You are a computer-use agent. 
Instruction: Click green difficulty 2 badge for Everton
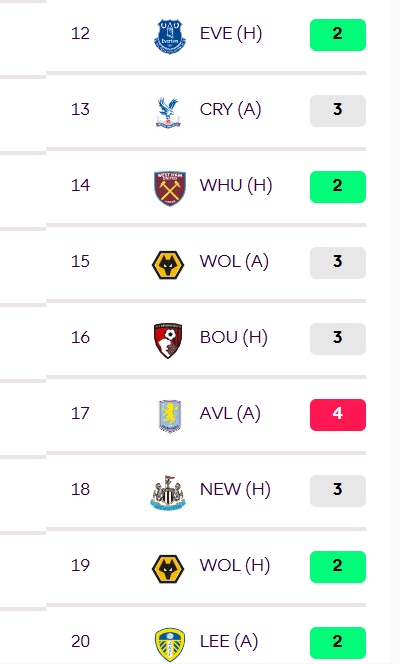tap(338, 35)
